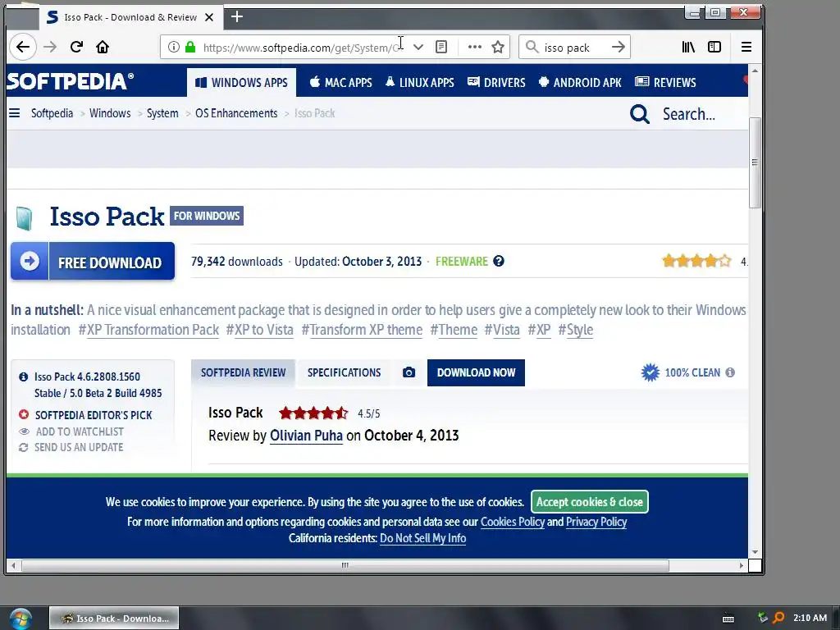Click info icon beside 100% CLEAN
Image resolution: width=840 pixels, height=630 pixels.
point(730,372)
